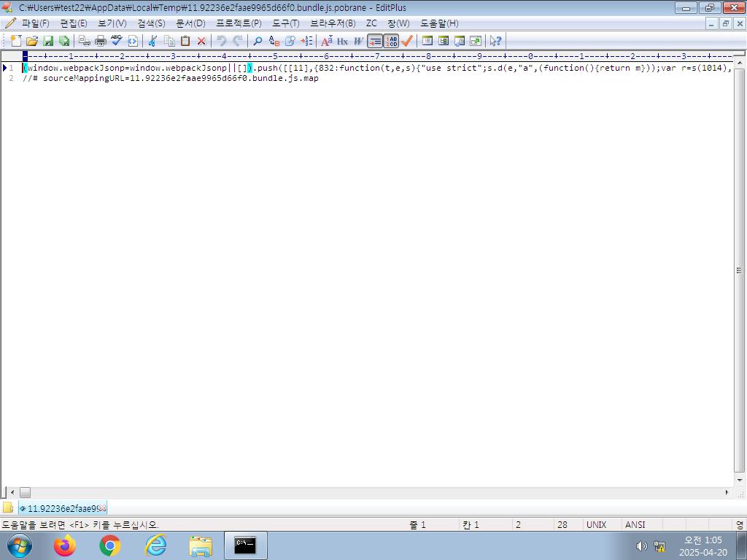Run the ABC spell check icon
This screenshot has width=747, height=560.
pos(117,41)
